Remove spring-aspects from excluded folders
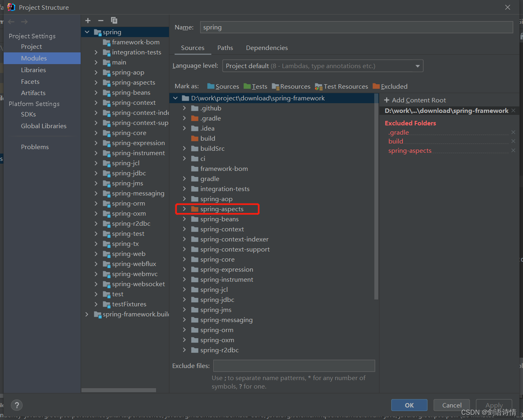523x420 pixels. tap(513, 150)
